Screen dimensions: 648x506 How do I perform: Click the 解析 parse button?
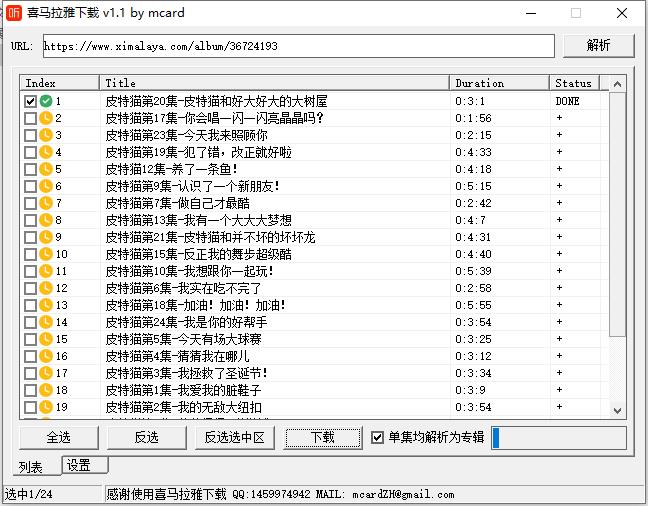(598, 45)
